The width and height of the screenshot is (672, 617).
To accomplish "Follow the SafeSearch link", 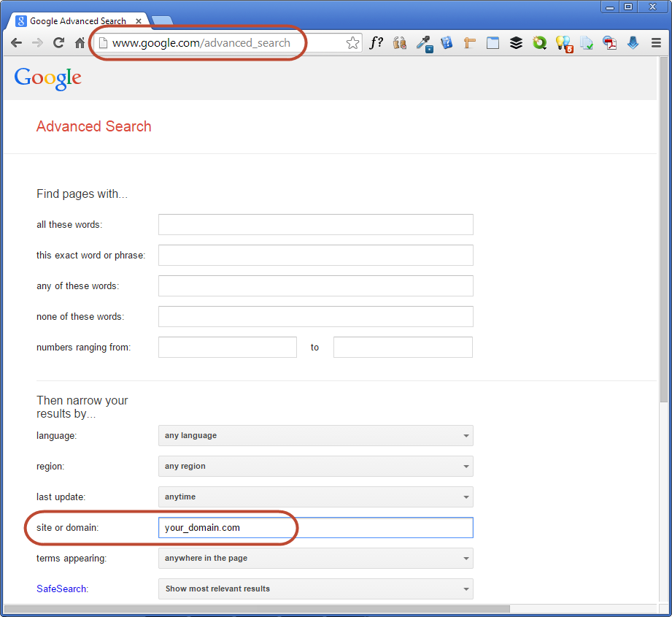I will pos(61,589).
